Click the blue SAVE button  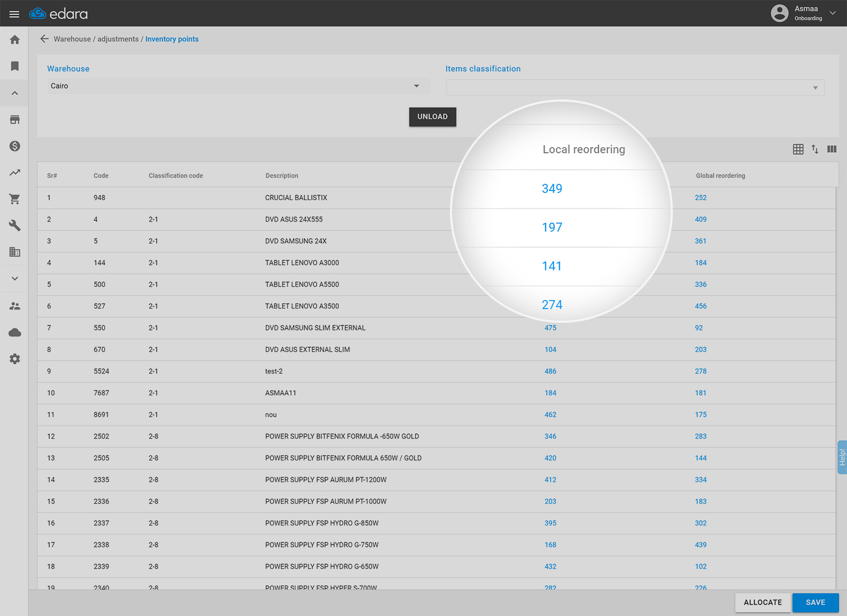click(x=815, y=602)
